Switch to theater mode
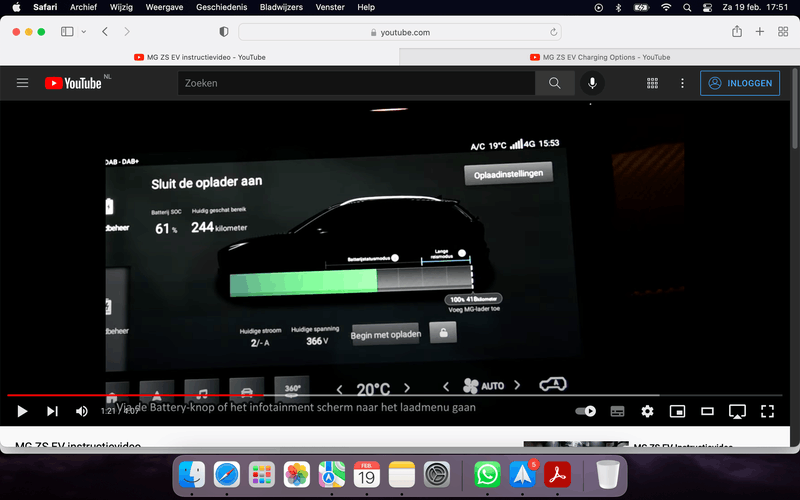Screen dimensions: 800x500 707,411
